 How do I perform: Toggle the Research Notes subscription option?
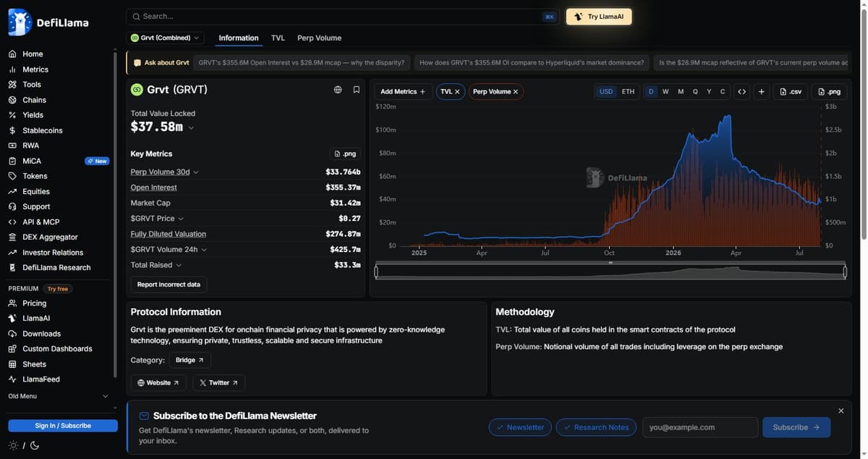pos(596,427)
